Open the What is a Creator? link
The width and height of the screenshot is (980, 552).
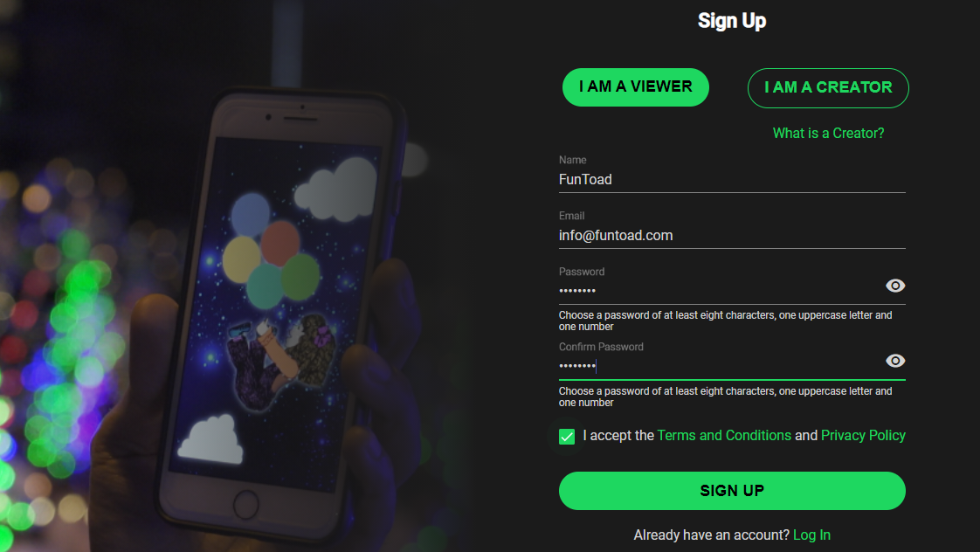click(x=828, y=133)
